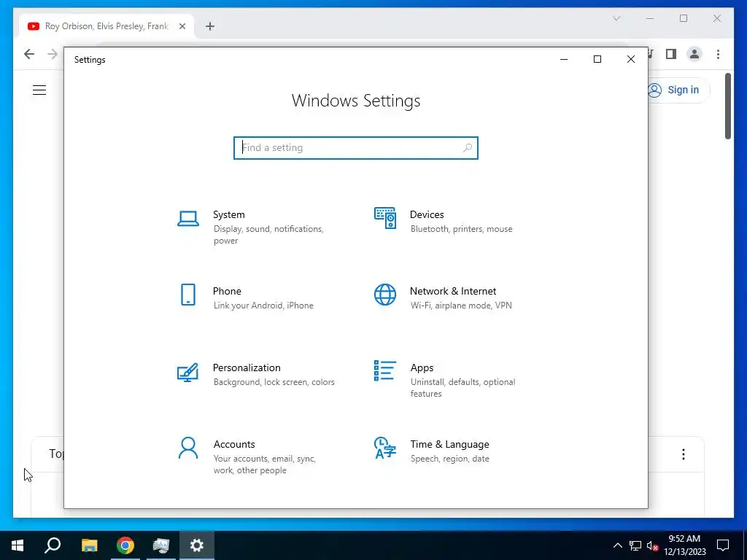Show hidden system tray icons
The width and height of the screenshot is (747, 560).
point(617,545)
